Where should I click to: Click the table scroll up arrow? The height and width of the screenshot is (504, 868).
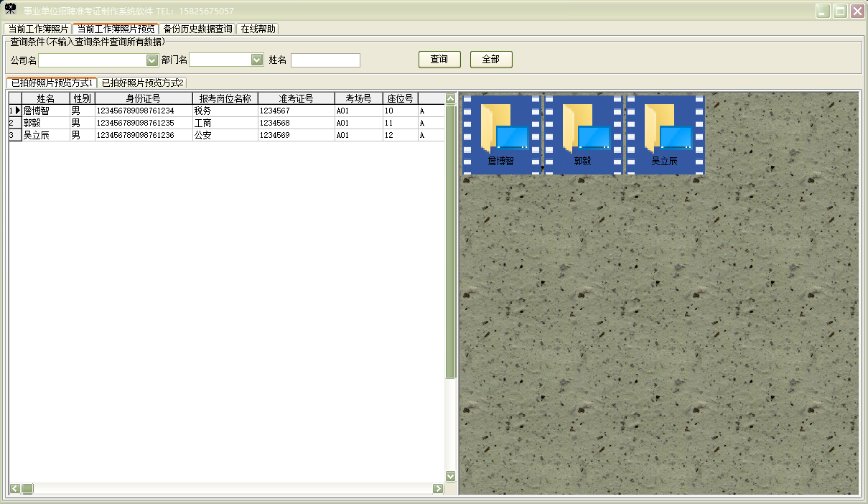(451, 98)
